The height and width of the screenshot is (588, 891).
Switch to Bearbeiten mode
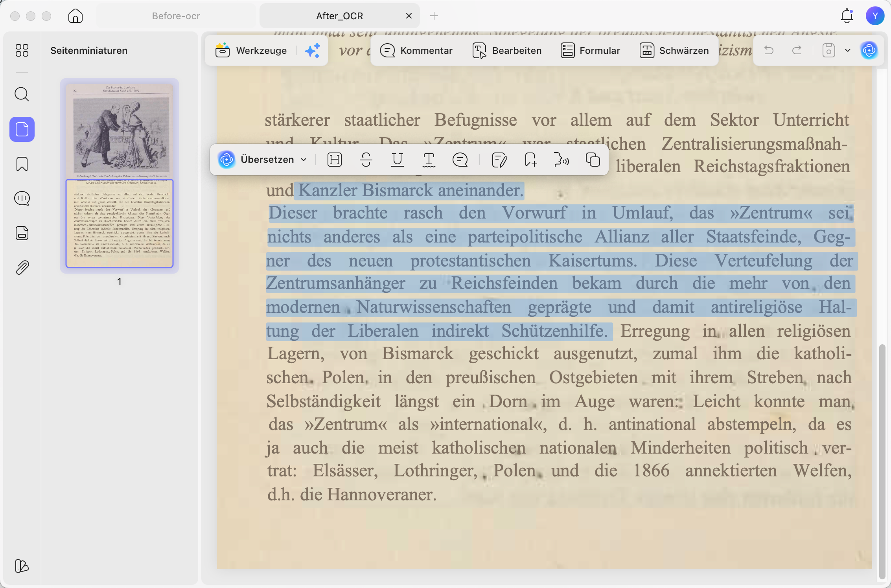507,51
